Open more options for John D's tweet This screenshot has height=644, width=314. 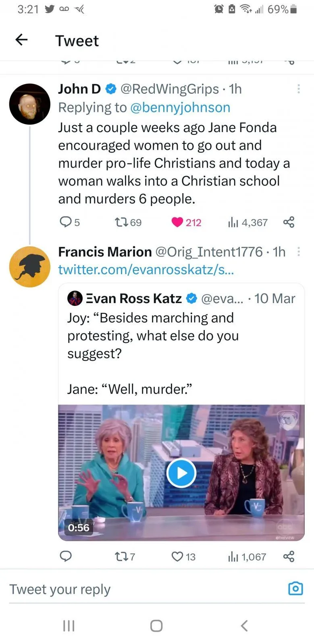[x=298, y=89]
